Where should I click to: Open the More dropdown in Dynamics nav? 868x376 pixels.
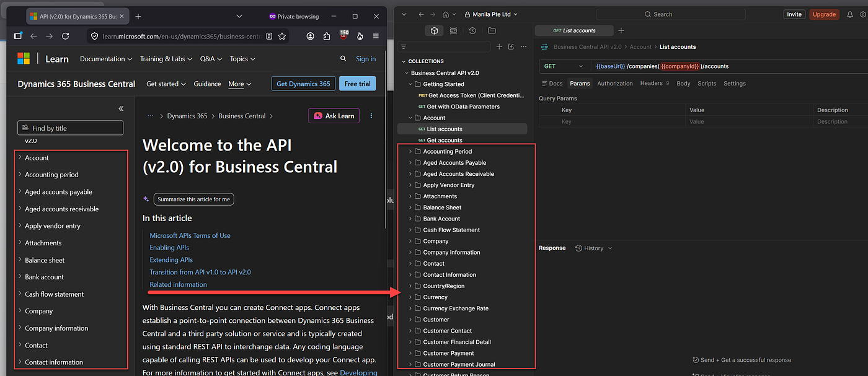pyautogui.click(x=240, y=84)
